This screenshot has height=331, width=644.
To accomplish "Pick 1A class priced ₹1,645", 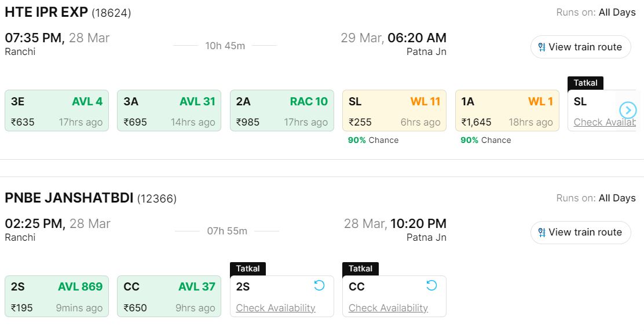I will (507, 111).
